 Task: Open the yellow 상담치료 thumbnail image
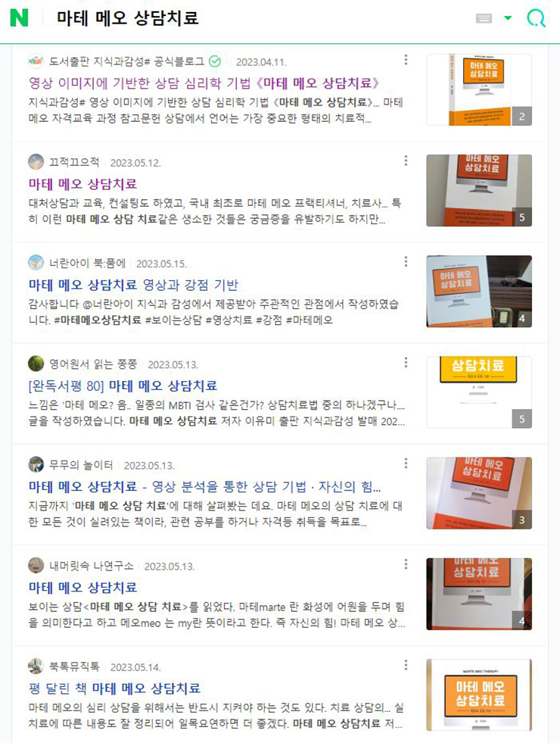coord(479,392)
